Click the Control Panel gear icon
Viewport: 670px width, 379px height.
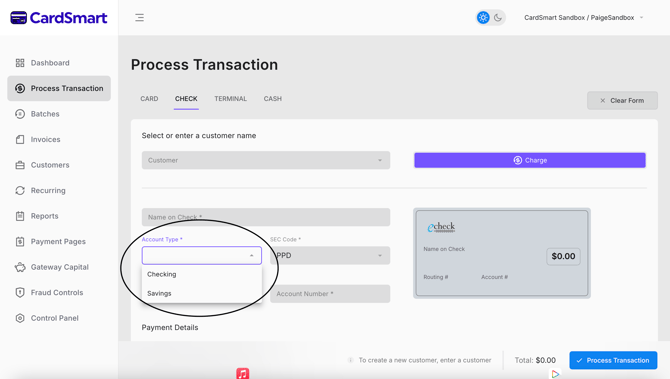(20, 318)
